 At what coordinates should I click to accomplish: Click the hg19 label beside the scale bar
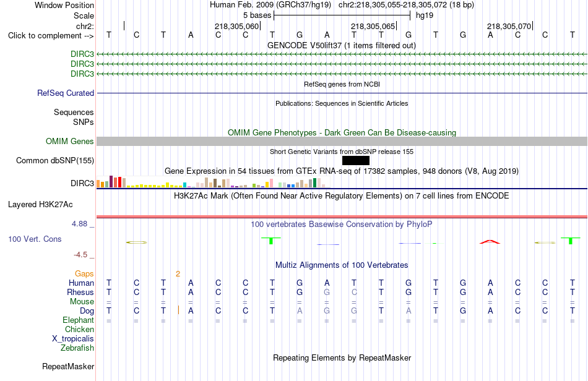click(x=425, y=15)
